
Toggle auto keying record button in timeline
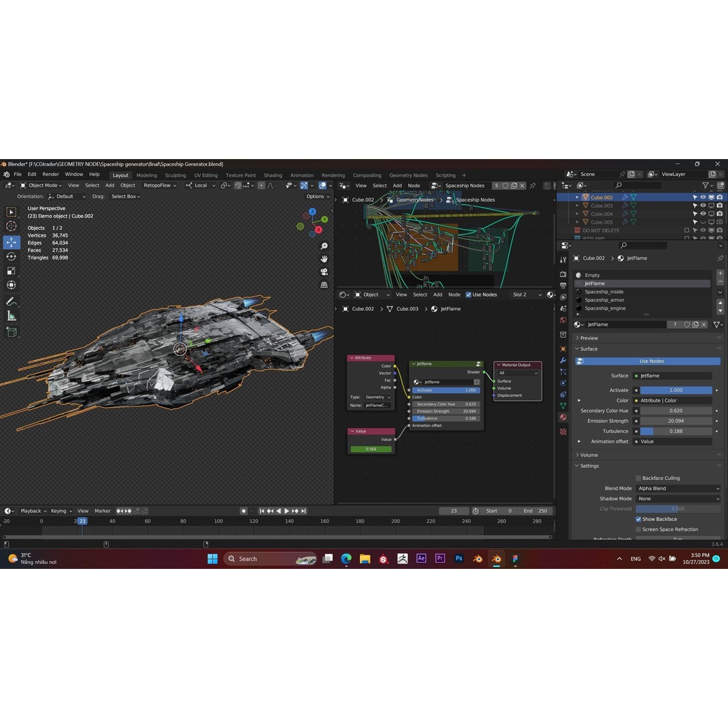tap(243, 511)
